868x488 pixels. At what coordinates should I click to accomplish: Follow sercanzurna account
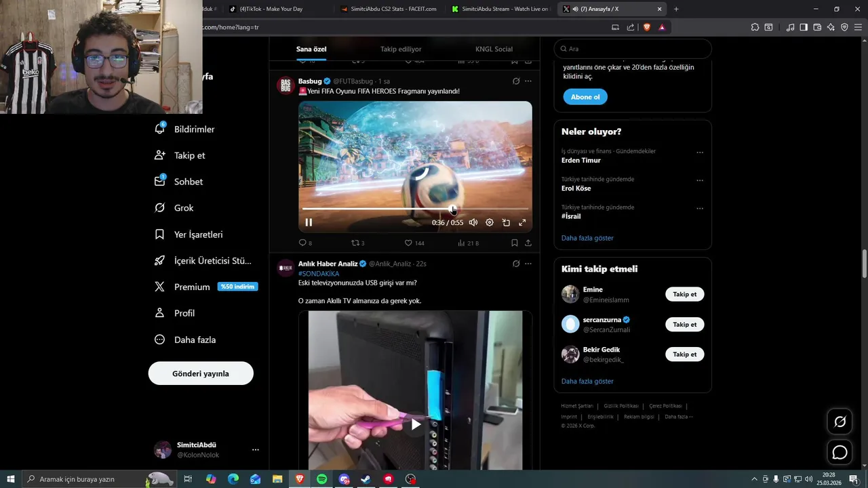click(x=685, y=324)
